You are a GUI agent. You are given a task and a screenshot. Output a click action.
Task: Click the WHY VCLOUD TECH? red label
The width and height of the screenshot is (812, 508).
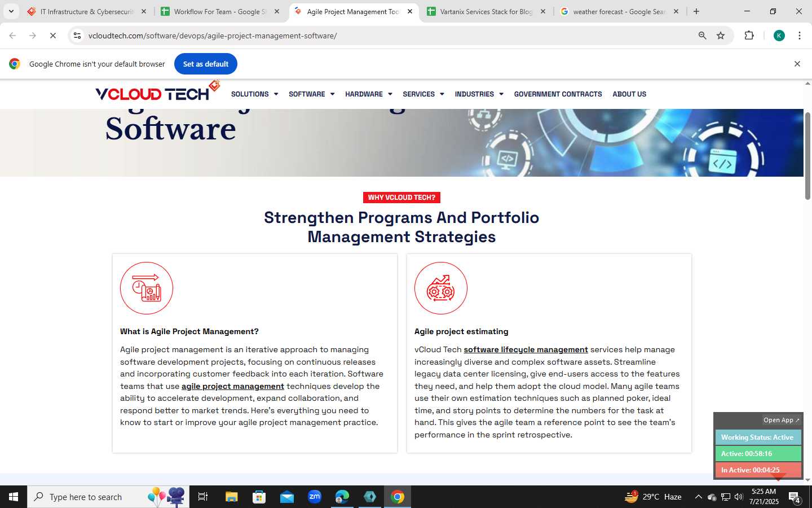point(401,198)
